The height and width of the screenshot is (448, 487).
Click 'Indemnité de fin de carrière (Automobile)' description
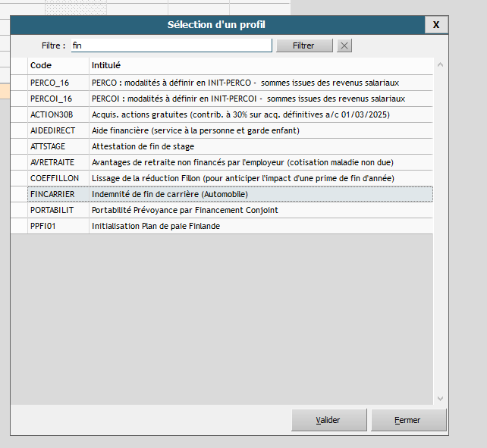pos(170,194)
